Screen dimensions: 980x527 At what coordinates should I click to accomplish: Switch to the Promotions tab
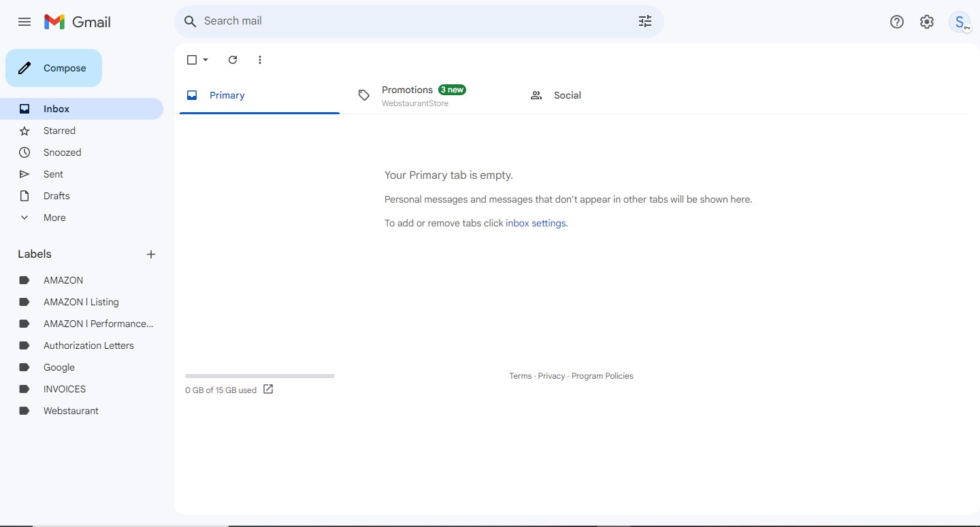point(431,95)
